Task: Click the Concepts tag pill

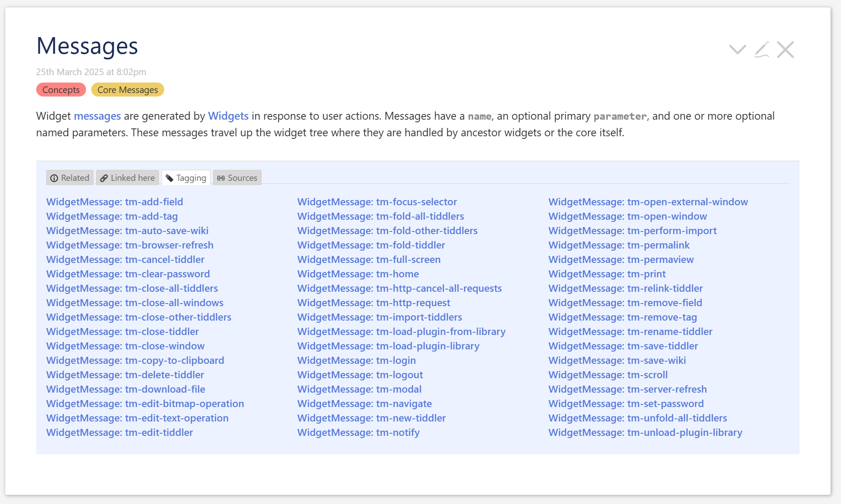Action: 61,90
